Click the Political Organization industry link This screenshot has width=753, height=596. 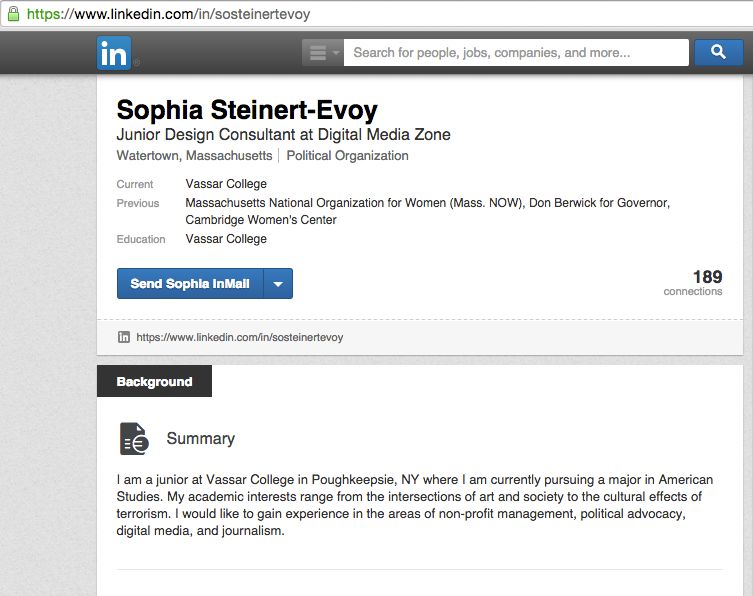347,156
